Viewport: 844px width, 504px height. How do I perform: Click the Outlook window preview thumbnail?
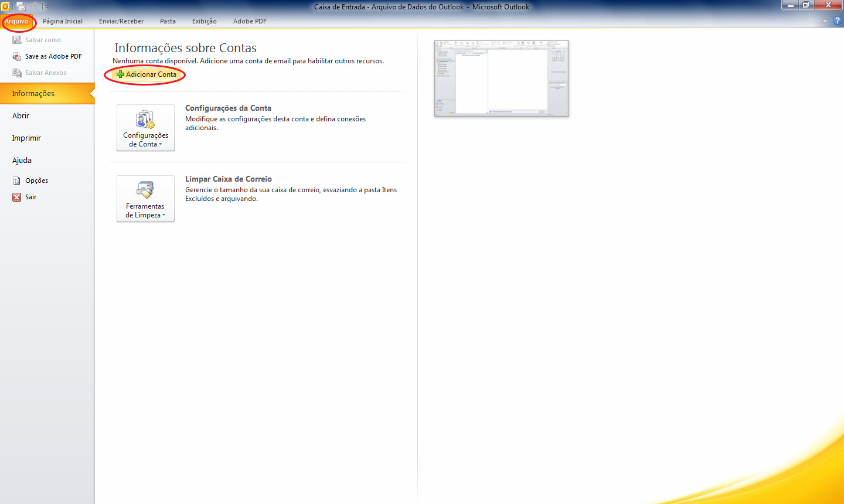502,79
